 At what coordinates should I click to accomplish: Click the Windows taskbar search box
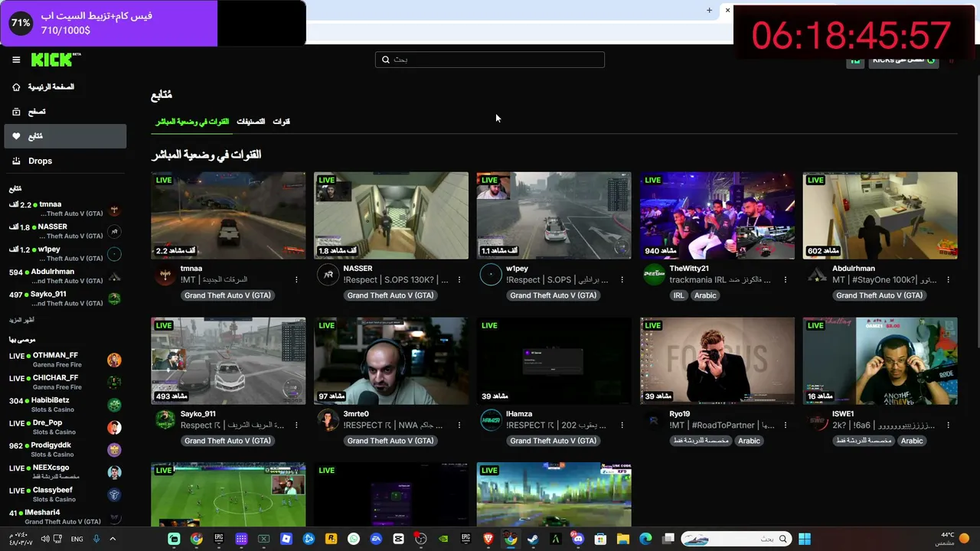tap(736, 539)
